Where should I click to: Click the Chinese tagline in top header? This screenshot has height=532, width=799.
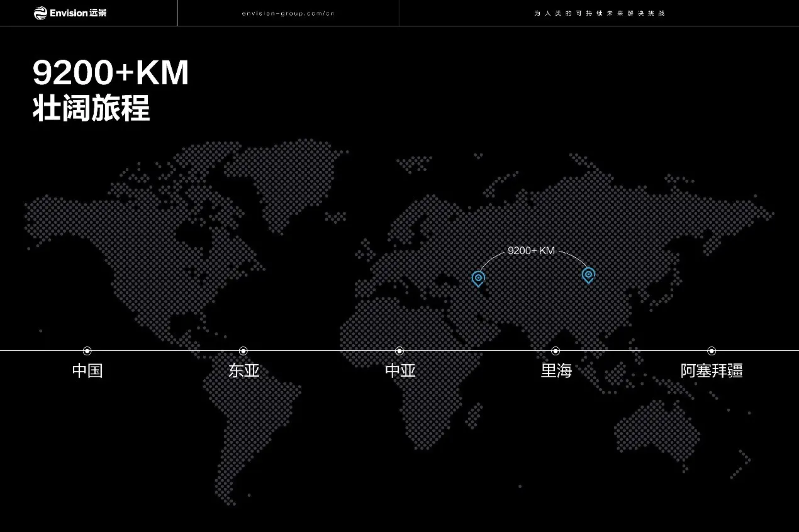(599, 13)
